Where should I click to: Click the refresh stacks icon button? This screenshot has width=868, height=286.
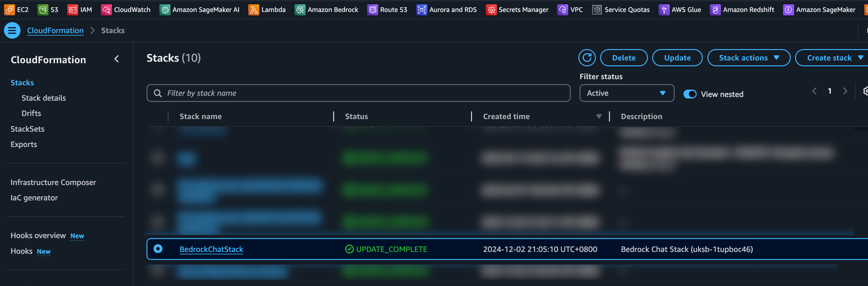click(x=587, y=58)
